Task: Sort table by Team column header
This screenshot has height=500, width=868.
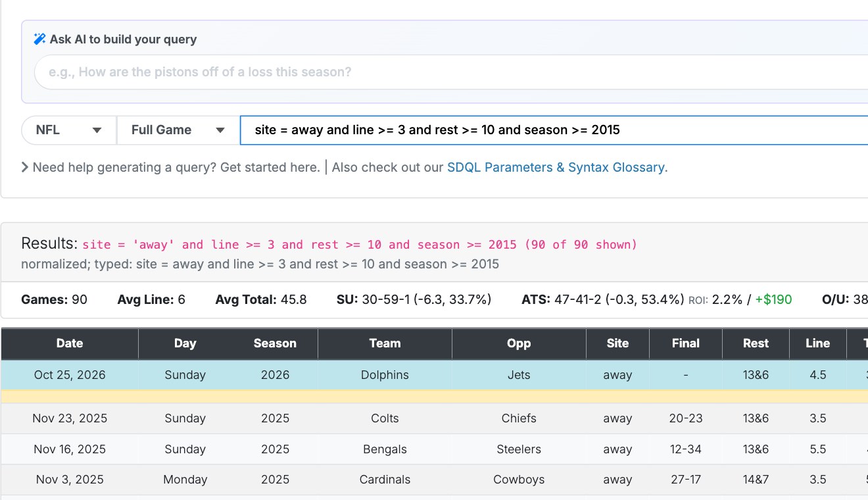Action: [x=385, y=343]
